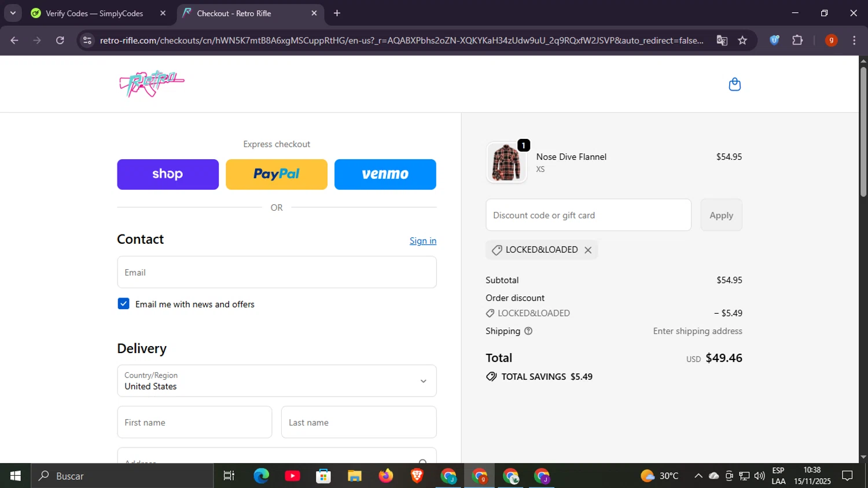Go back with the browser back arrow
The height and width of the screenshot is (488, 868).
tap(14, 41)
